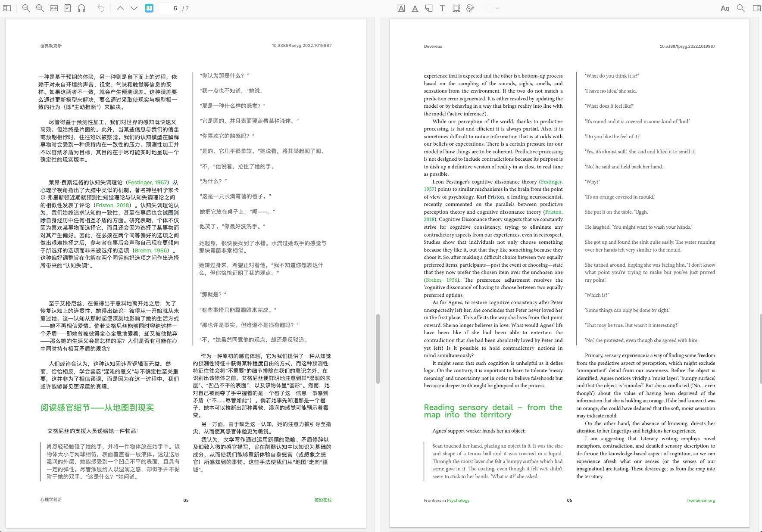Screen dimensions: 762x532
Task: Open the Friston, 2018 citation in Chinese page
Action: click(112, 205)
